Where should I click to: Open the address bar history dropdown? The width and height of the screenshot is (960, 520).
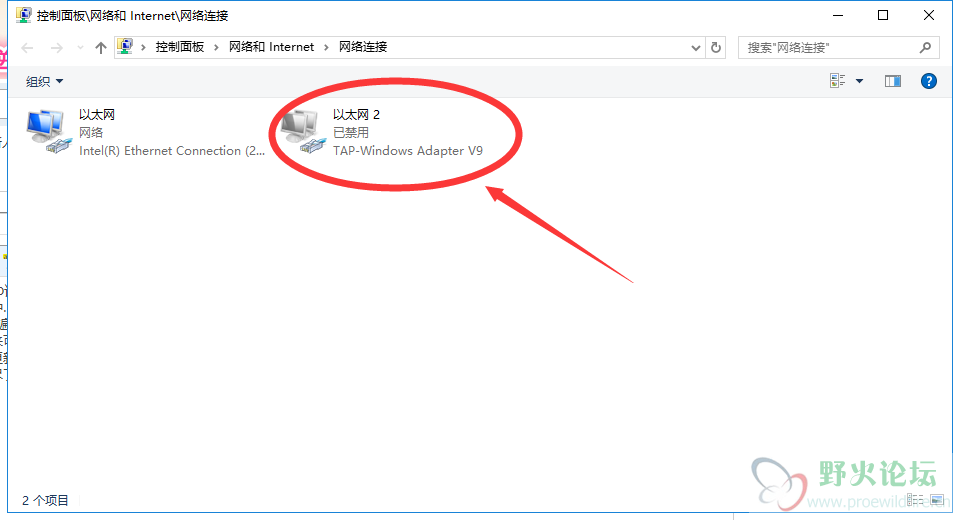tap(696, 48)
